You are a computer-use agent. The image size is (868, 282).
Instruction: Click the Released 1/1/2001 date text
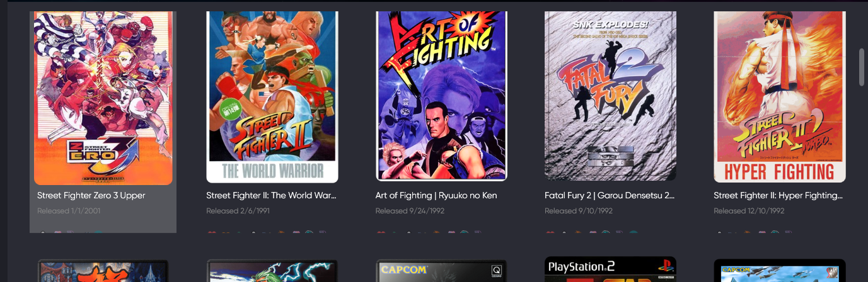coord(69,211)
